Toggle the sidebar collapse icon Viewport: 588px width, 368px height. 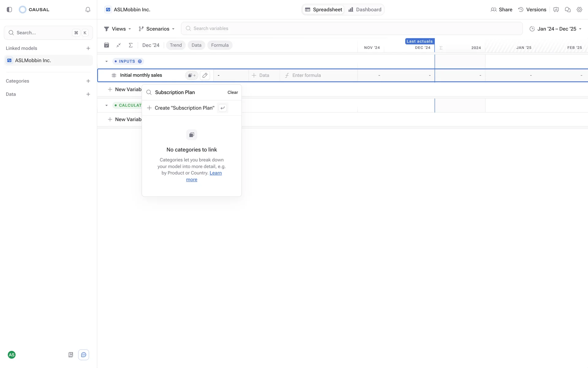9,10
